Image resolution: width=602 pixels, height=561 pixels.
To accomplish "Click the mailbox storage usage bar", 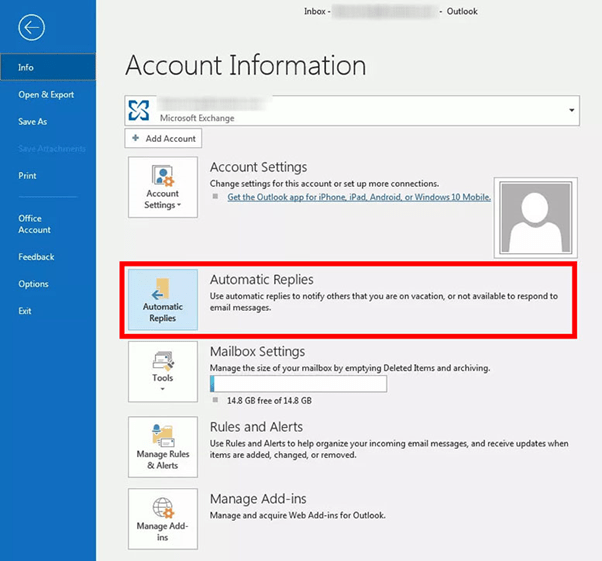I will click(x=298, y=384).
